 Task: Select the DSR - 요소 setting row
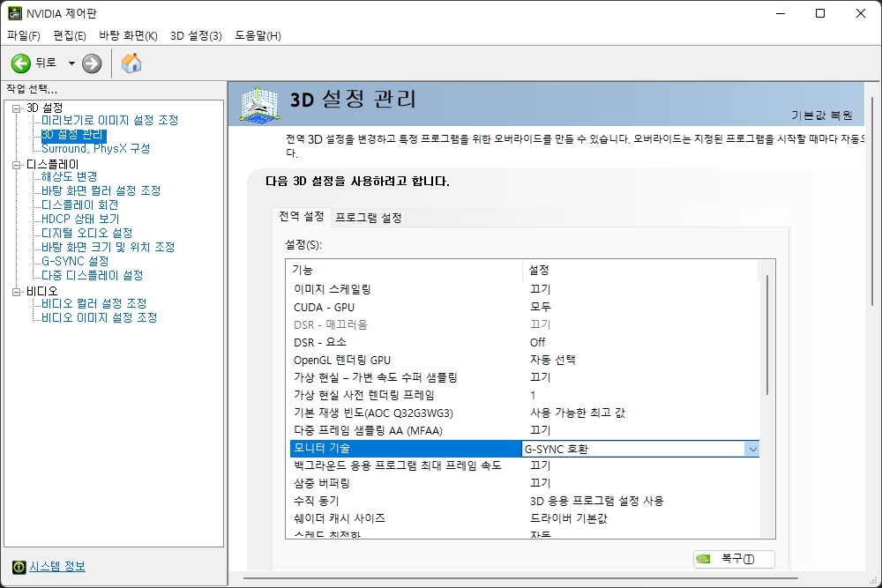524,342
